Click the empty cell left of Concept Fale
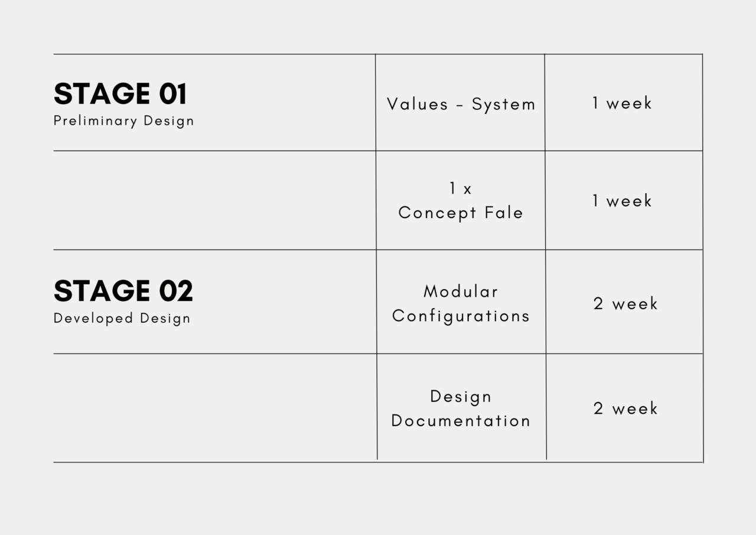Viewport: 756px width, 535px height. pos(214,200)
